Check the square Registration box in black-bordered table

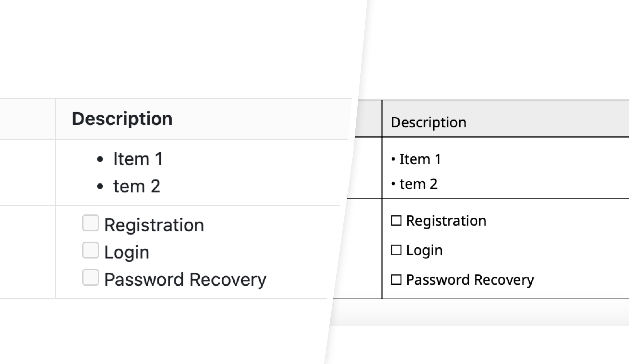(396, 221)
